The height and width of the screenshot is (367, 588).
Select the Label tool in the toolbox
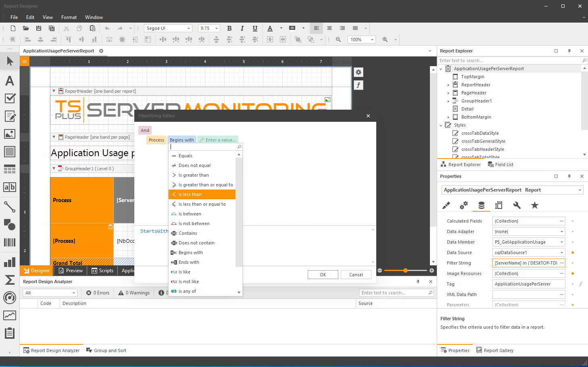pyautogui.click(x=10, y=80)
